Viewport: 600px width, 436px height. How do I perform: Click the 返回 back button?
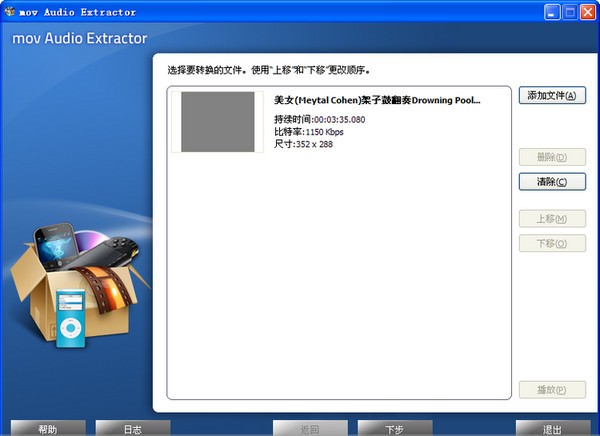pos(310,428)
